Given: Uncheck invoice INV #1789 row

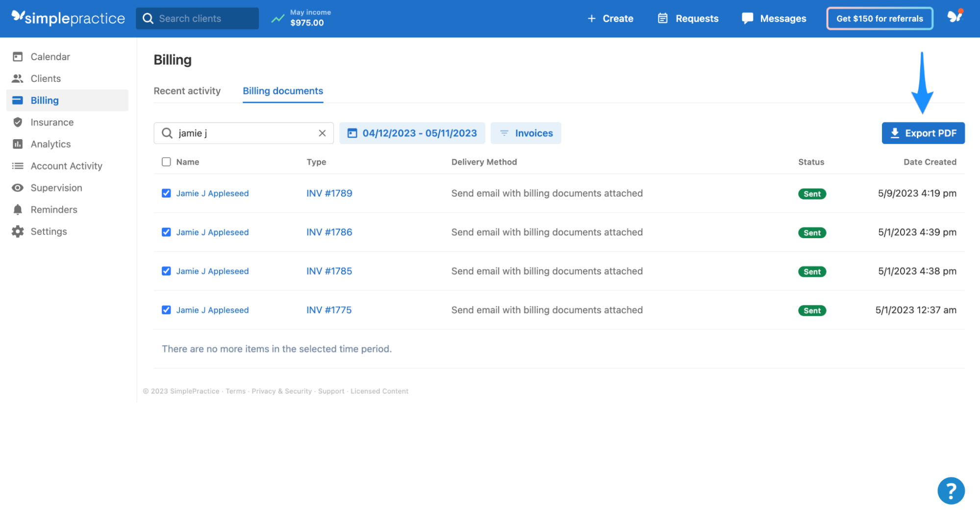Looking at the screenshot, I should point(166,193).
